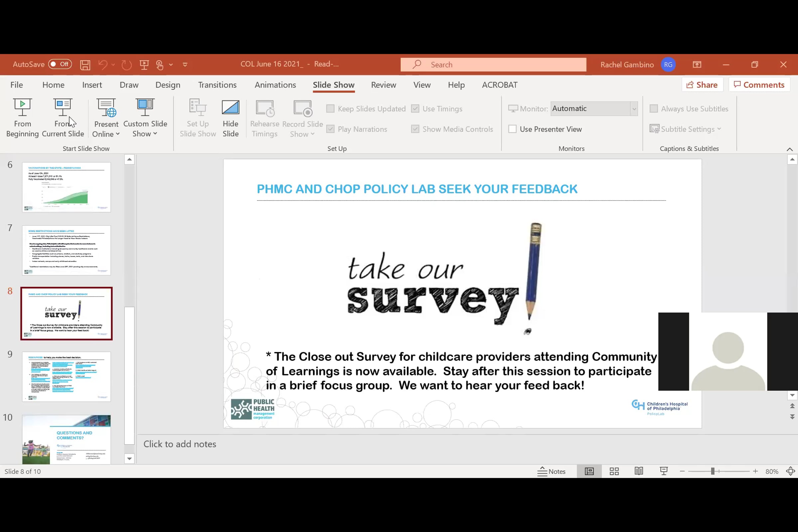Switch to the Insert tab
The image size is (798, 532).
92,85
